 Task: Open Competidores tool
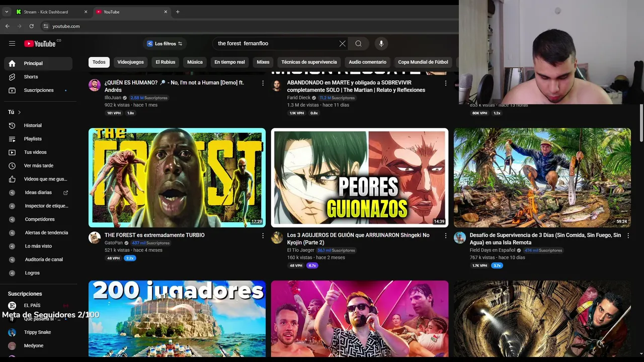[x=38, y=219]
